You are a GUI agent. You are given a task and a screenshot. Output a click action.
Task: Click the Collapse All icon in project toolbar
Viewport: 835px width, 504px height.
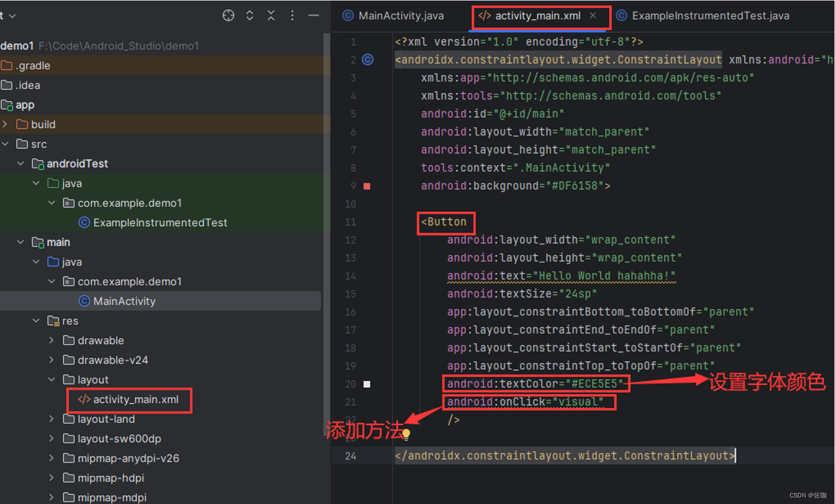271,15
